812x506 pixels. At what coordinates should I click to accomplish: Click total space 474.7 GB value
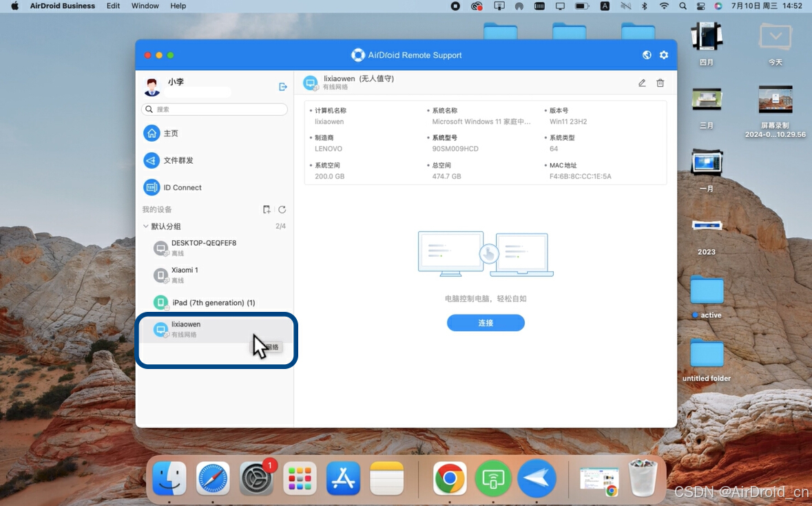click(446, 176)
